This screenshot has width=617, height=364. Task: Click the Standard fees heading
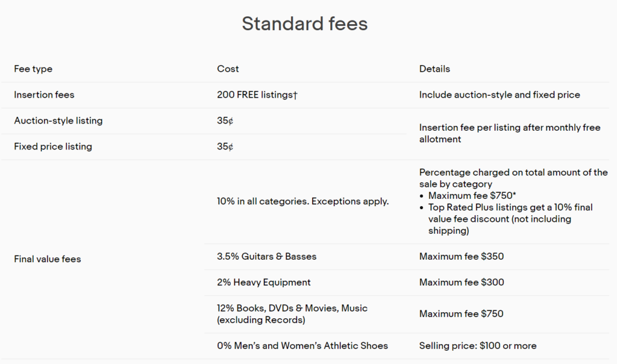click(x=304, y=24)
